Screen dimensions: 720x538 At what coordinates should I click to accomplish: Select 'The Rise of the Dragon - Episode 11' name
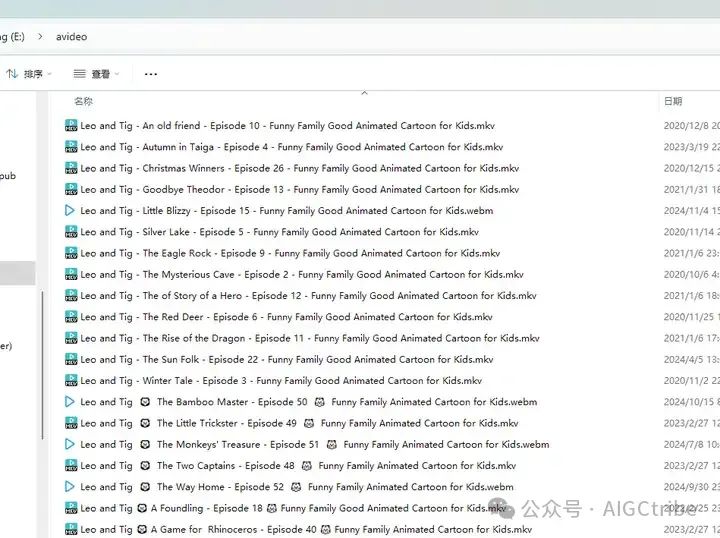click(310, 338)
